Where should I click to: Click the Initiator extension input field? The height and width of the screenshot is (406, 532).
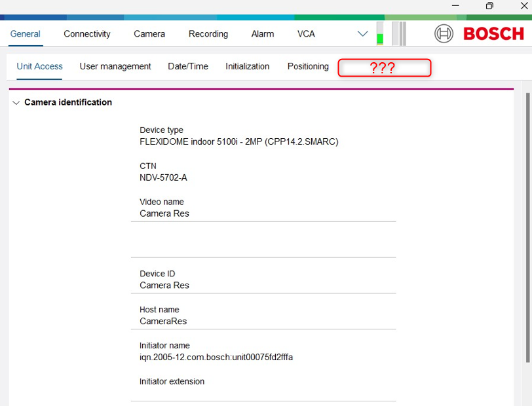263,393
